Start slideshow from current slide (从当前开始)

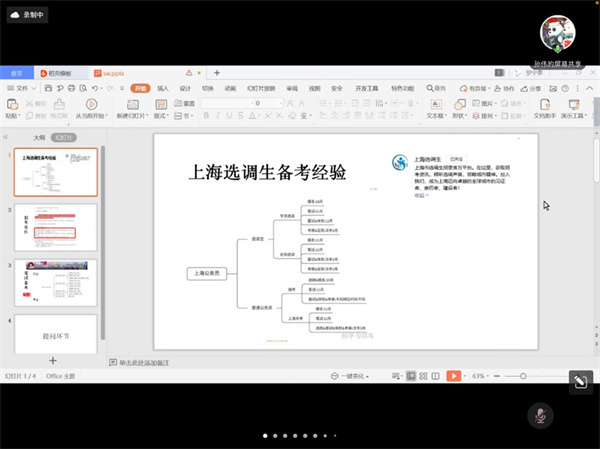92,104
